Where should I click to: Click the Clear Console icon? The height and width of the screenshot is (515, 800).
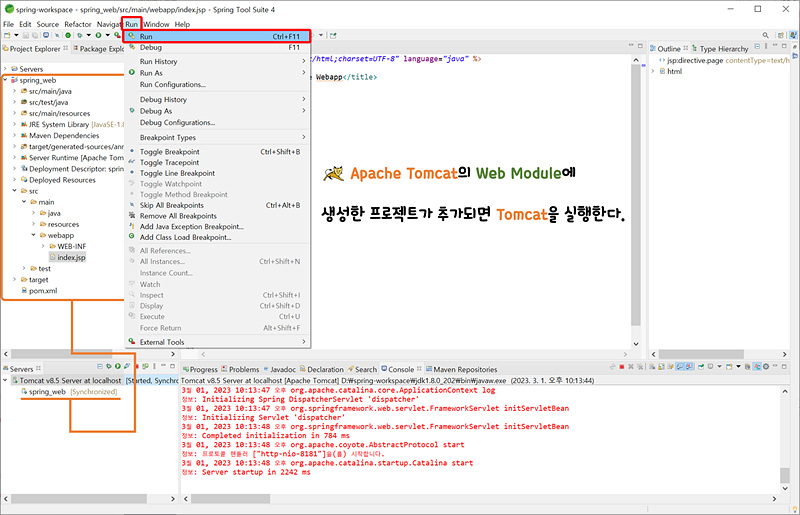(652, 366)
